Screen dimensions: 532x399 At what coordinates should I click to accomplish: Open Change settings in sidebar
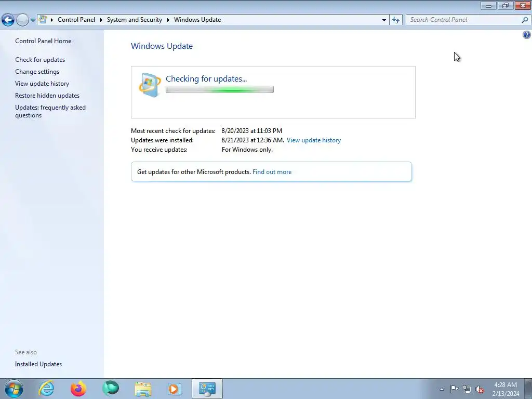37,72
